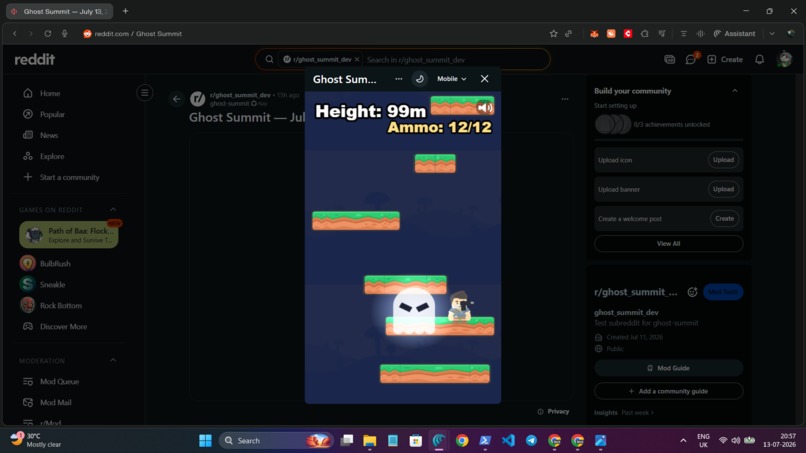Mute the game sound speaker icon

pyautogui.click(x=485, y=107)
